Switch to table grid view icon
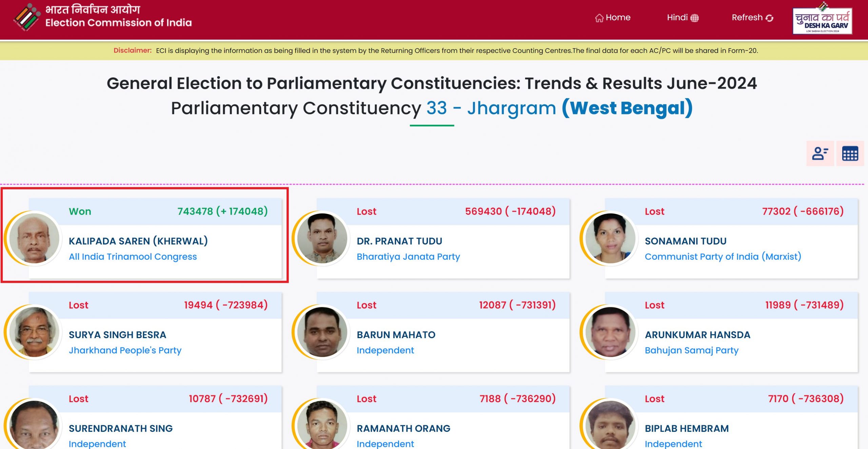The image size is (868, 449). point(850,153)
